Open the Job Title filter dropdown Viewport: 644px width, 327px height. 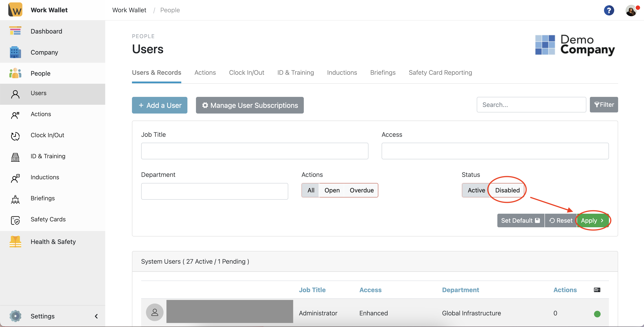[254, 151]
